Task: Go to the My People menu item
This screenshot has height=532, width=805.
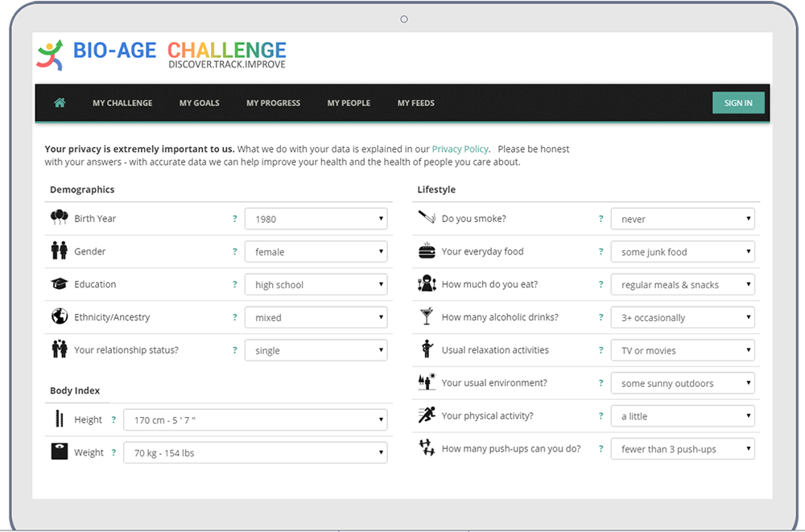Action: click(349, 103)
